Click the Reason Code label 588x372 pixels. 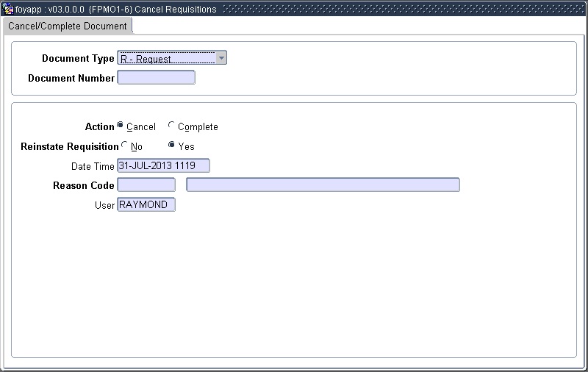click(x=84, y=185)
